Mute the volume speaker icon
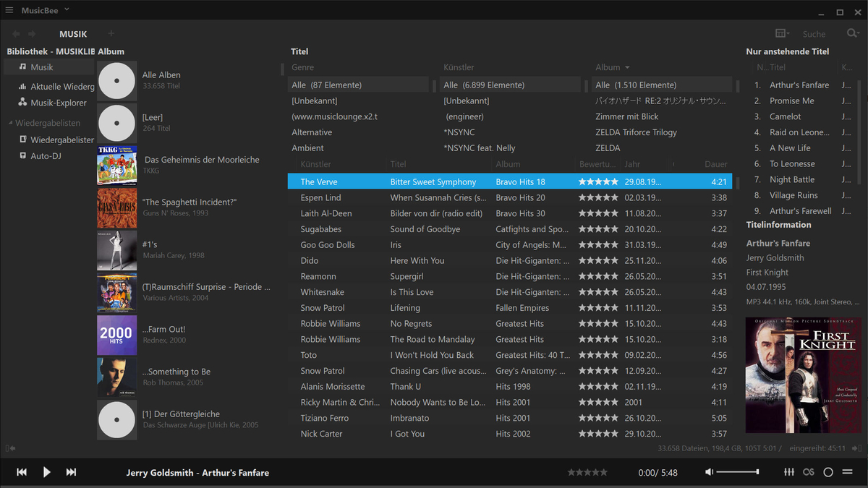This screenshot has width=868, height=488. point(709,472)
